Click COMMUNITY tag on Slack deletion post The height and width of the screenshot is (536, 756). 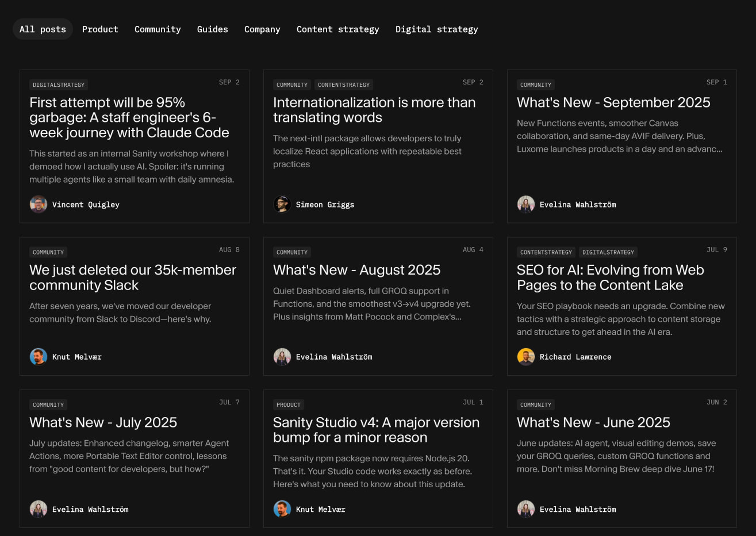click(48, 252)
